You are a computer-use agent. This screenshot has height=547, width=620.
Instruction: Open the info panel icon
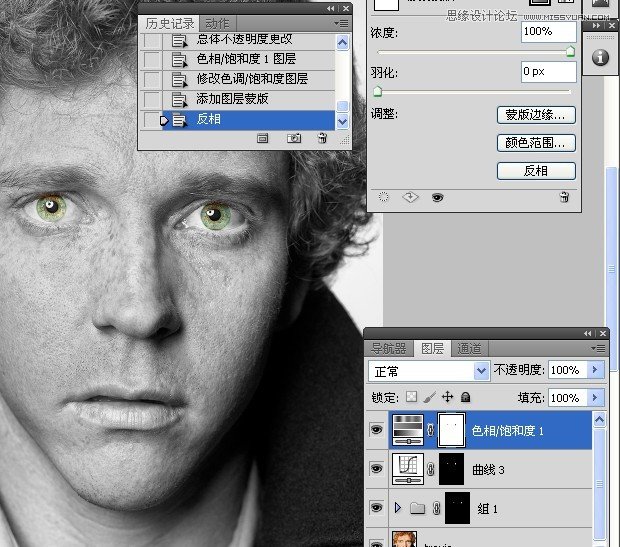click(600, 57)
